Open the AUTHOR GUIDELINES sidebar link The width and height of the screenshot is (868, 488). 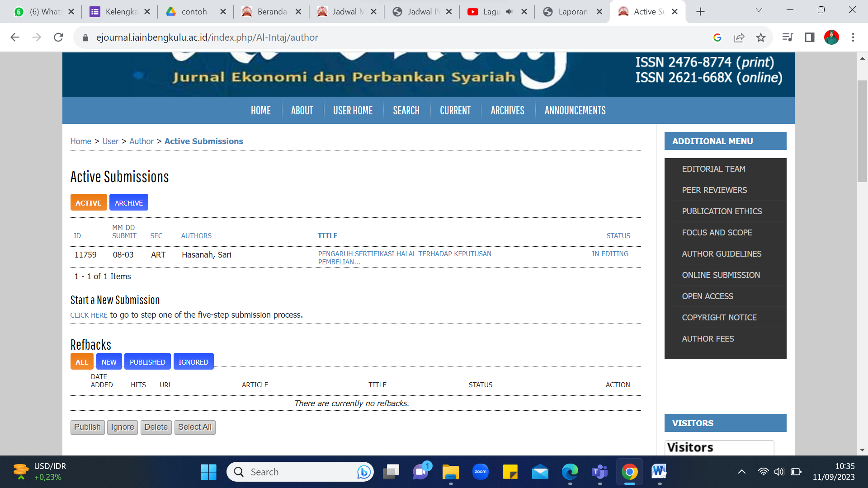(722, 254)
